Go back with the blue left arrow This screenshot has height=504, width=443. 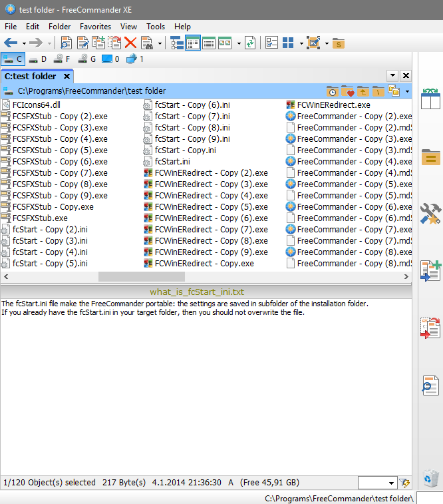click(x=11, y=43)
